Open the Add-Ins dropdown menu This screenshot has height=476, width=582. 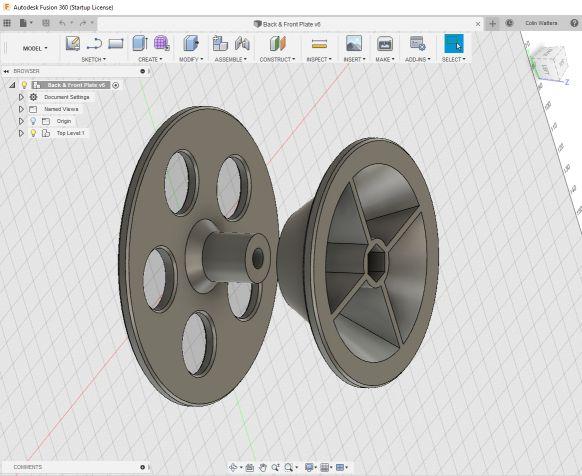[x=418, y=59]
